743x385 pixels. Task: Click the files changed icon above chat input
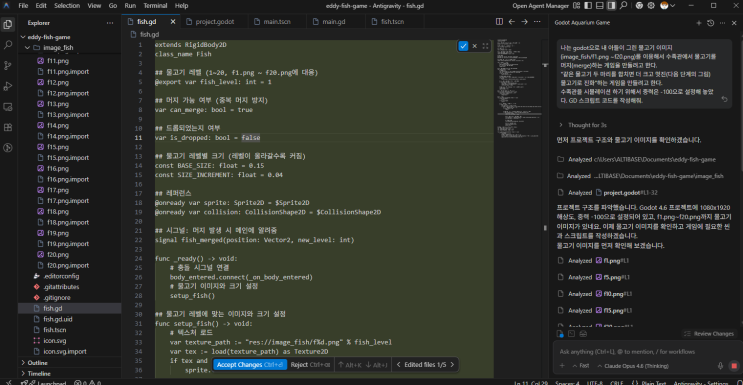tap(561, 334)
